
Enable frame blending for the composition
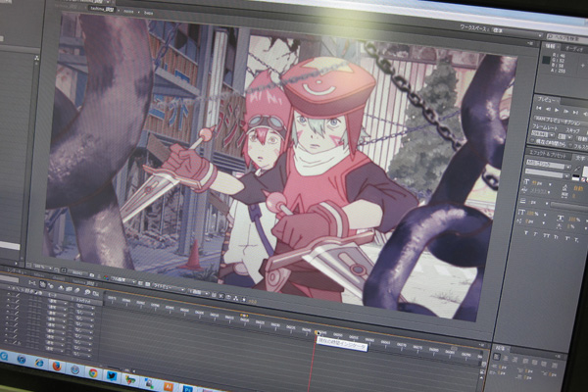click(69, 289)
